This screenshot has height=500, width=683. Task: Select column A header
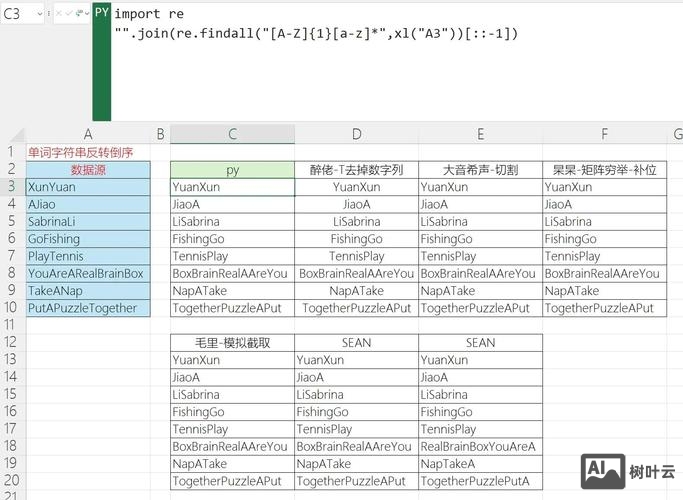coord(88,134)
